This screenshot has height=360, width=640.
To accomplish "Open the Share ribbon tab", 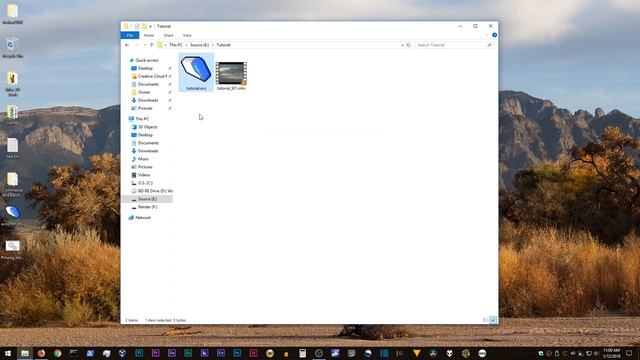I will pos(168,36).
